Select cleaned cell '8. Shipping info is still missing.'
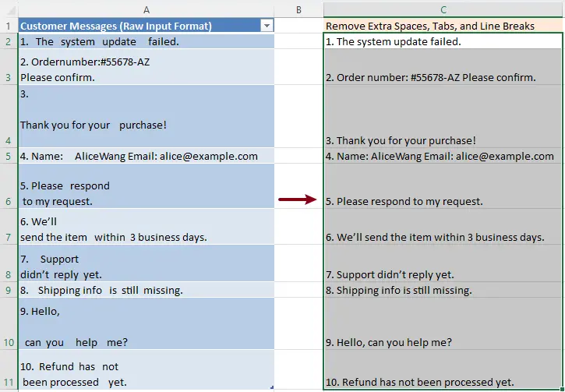Image resolution: width=565 pixels, height=392 pixels. tap(443, 290)
